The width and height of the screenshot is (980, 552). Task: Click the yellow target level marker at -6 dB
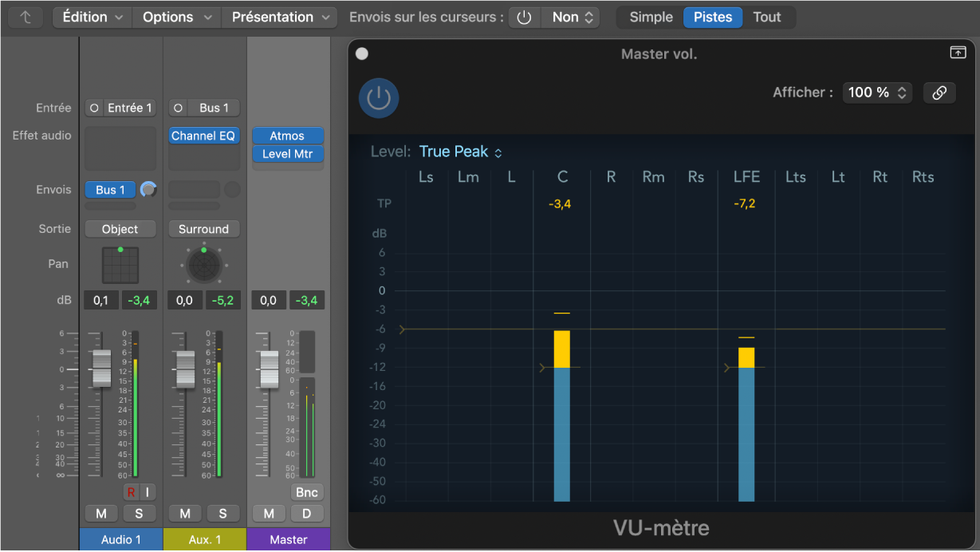[403, 329]
